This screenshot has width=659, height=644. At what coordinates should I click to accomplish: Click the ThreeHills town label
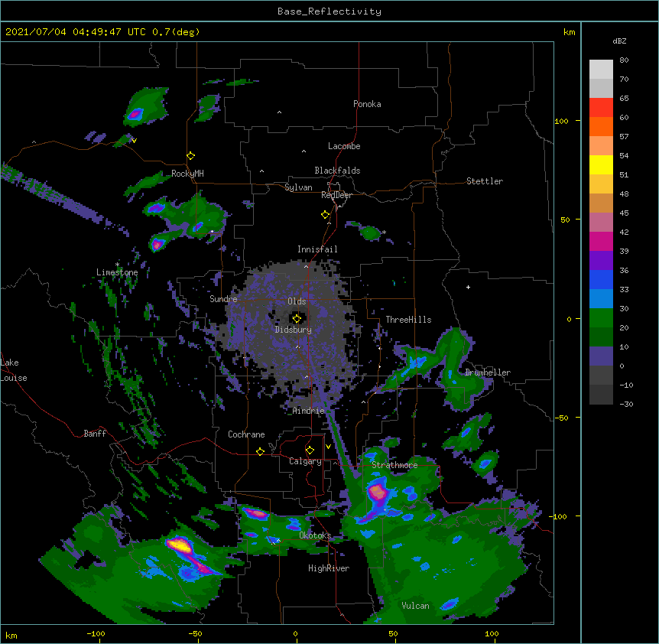408,320
